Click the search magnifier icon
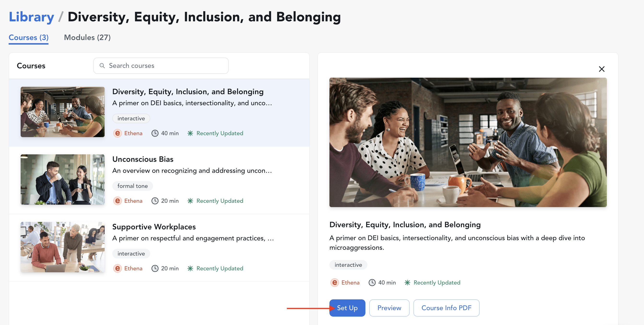This screenshot has height=325, width=644. click(x=102, y=66)
